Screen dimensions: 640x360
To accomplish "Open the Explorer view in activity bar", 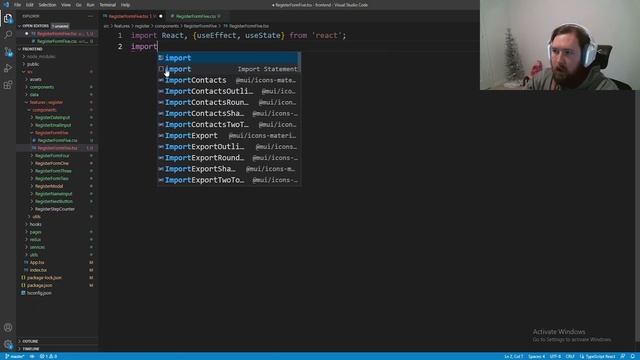I will 8,18.
